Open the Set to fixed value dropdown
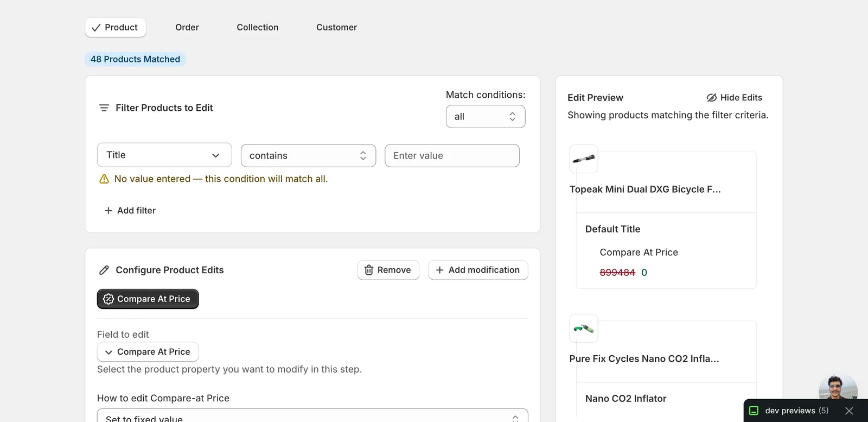Viewport: 868px width, 422px height. pos(312,417)
